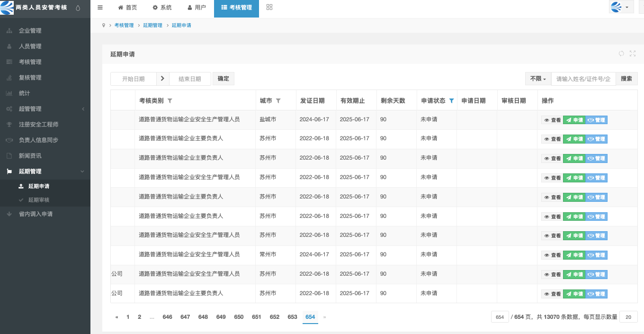Click the name/ID search input field
This screenshot has width=644, height=334.
583,79
